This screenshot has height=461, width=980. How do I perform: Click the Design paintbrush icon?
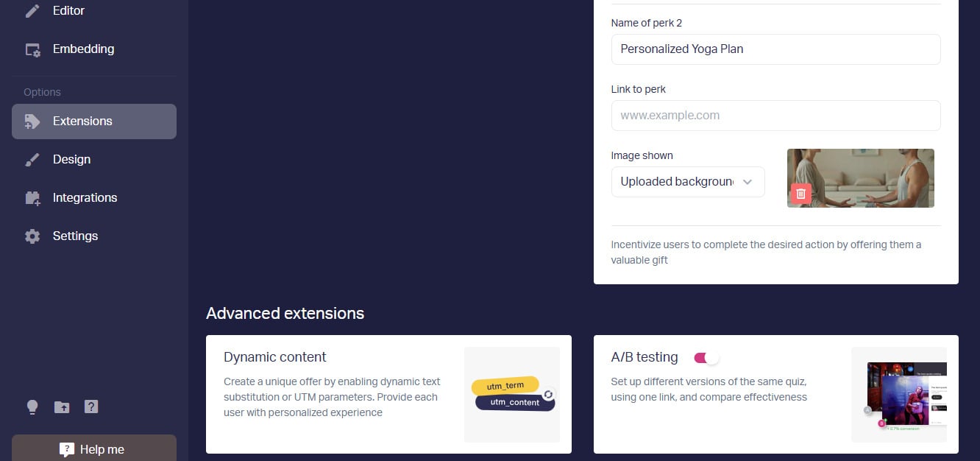point(32,160)
